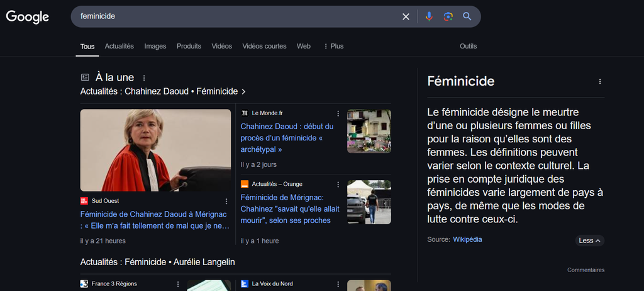Switch to the Vidéos courtes tab
Screen dimensions: 644x291
pyautogui.click(x=264, y=46)
